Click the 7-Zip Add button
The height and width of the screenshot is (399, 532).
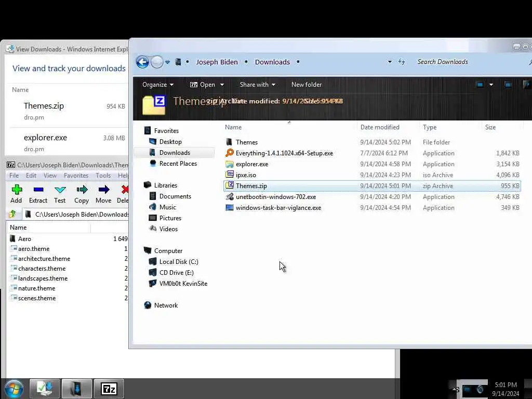16,194
